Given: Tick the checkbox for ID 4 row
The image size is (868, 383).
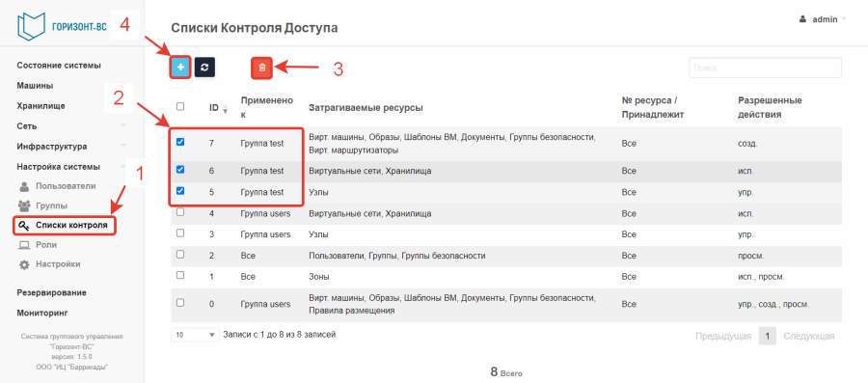Looking at the screenshot, I should point(180,212).
